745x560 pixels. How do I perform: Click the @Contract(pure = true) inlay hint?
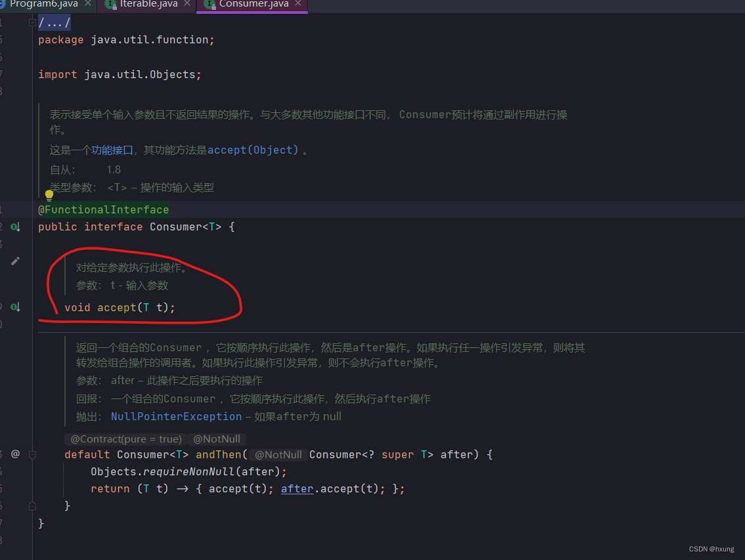(125, 439)
